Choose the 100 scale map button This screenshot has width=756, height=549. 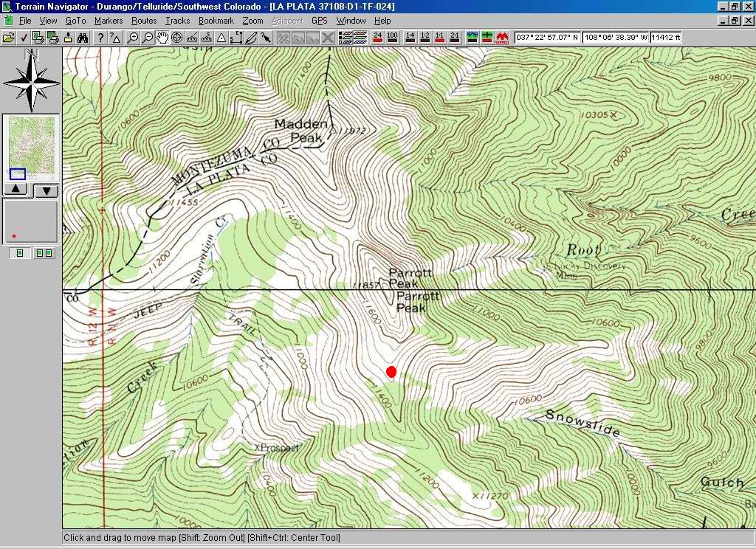click(393, 38)
